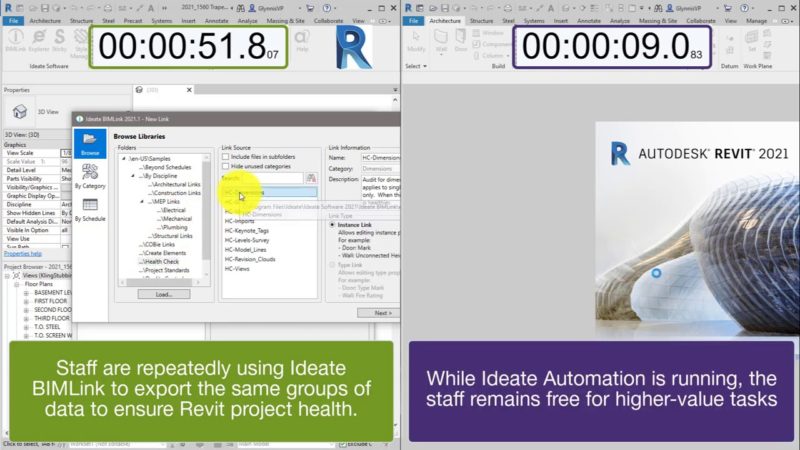Viewport: 800px width, 450px height.
Task: Click the Style Manager ribbon icon
Action: pos(80,43)
